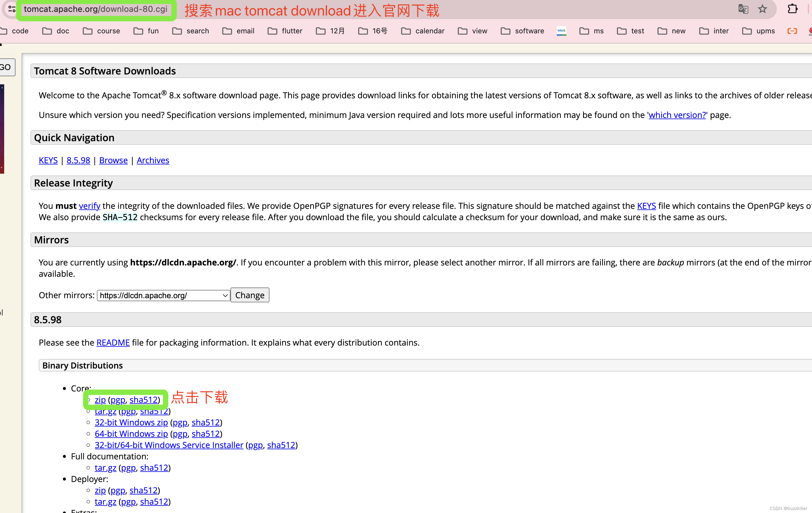
Task: Click the bookmark/star icon in address bar
Action: (x=763, y=8)
